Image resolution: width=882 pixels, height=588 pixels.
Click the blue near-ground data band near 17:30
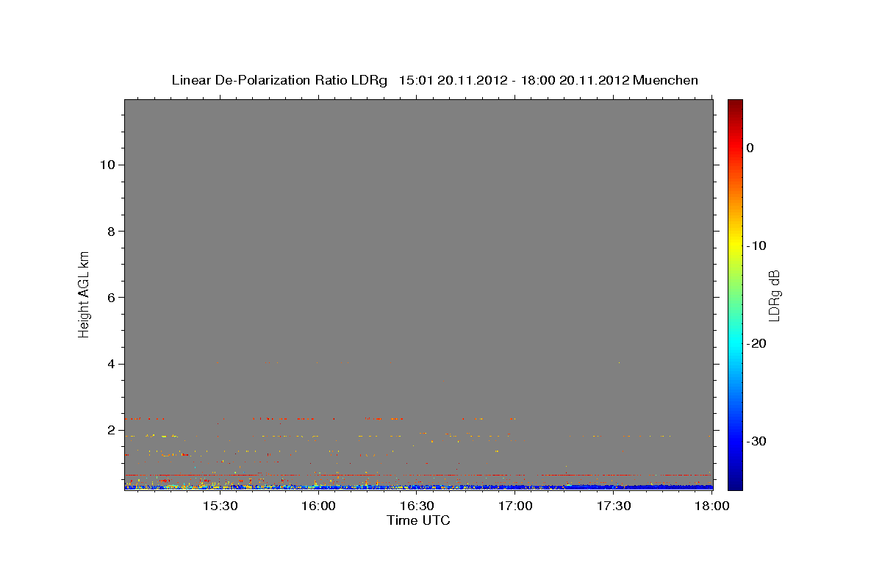click(614, 487)
